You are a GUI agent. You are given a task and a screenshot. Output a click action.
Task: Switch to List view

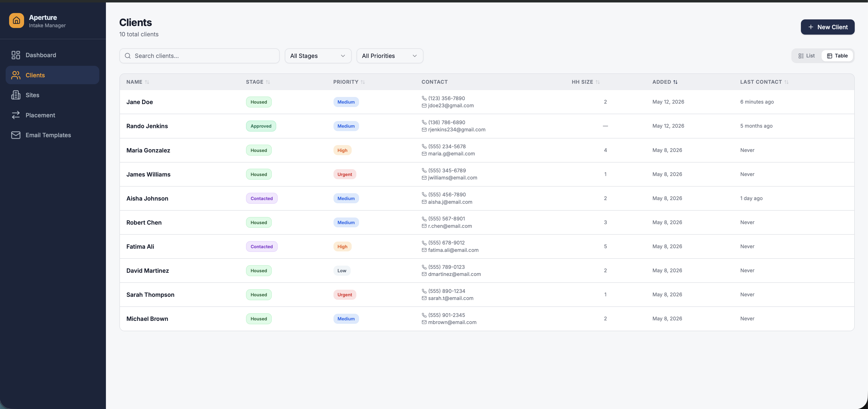pos(806,56)
